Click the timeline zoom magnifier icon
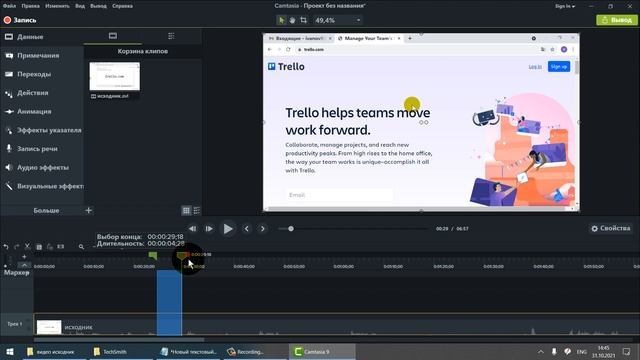The height and width of the screenshot is (360, 640). point(81,247)
